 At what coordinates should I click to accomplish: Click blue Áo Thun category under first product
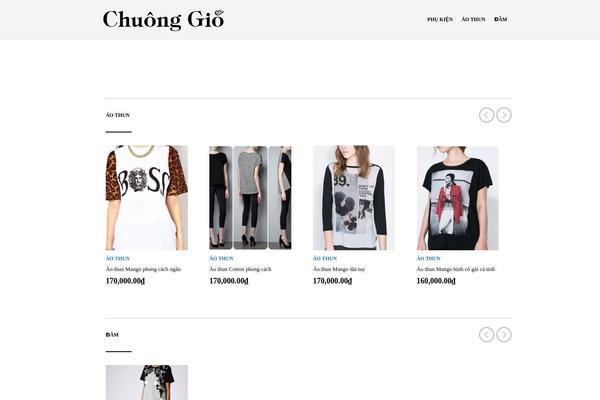117,258
